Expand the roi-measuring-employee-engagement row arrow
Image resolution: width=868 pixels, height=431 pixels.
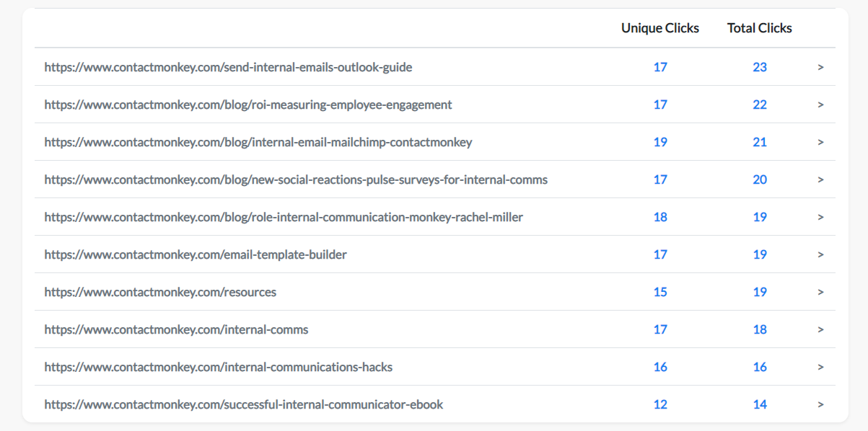click(x=820, y=105)
